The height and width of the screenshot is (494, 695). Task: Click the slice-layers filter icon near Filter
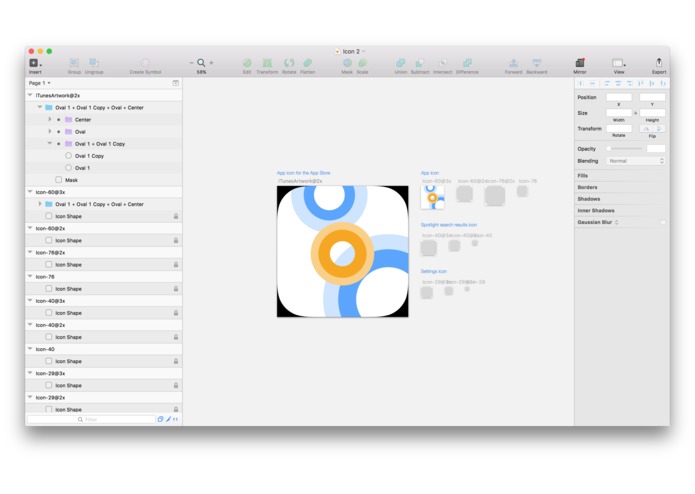(160, 419)
